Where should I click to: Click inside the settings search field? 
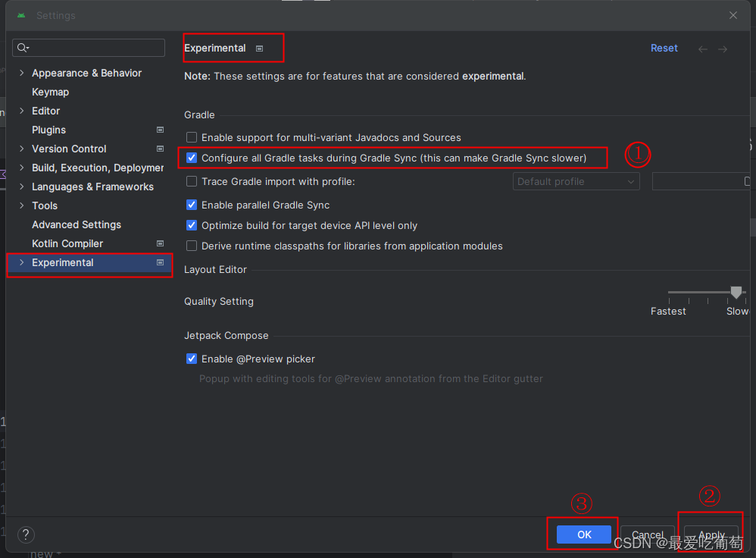(x=91, y=47)
